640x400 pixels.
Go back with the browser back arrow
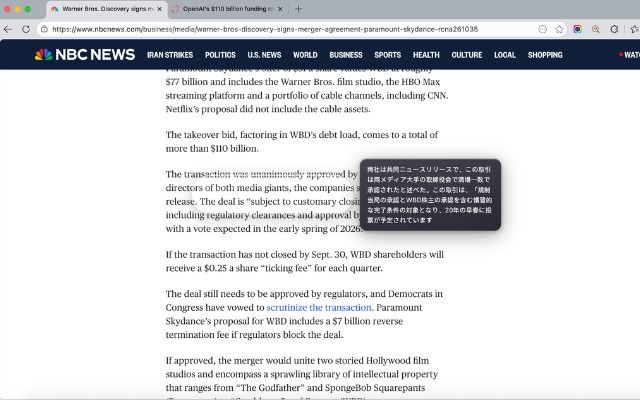(x=8, y=29)
